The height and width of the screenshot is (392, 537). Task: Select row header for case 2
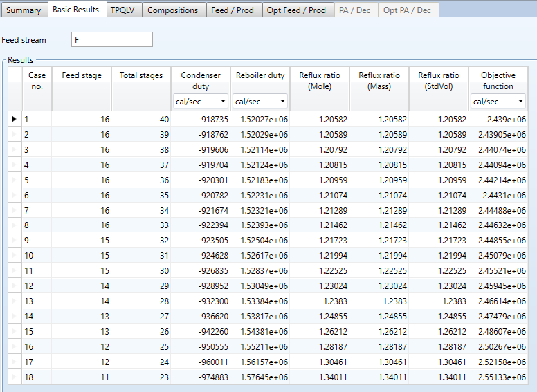pyautogui.click(x=15, y=134)
